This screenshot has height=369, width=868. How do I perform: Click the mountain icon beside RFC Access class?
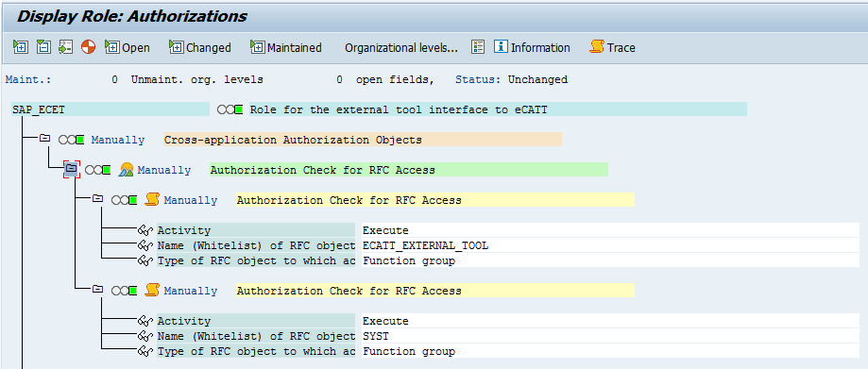click(x=127, y=170)
